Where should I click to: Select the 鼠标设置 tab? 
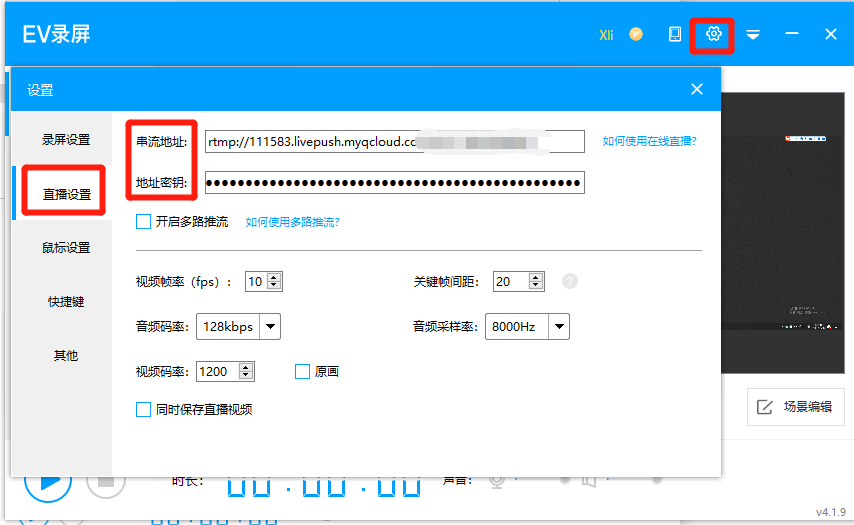coord(66,248)
